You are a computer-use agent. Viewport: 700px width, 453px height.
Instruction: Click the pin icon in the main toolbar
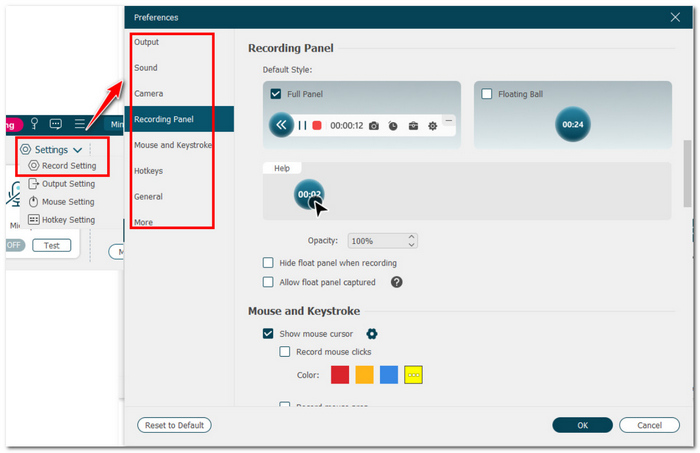34,124
